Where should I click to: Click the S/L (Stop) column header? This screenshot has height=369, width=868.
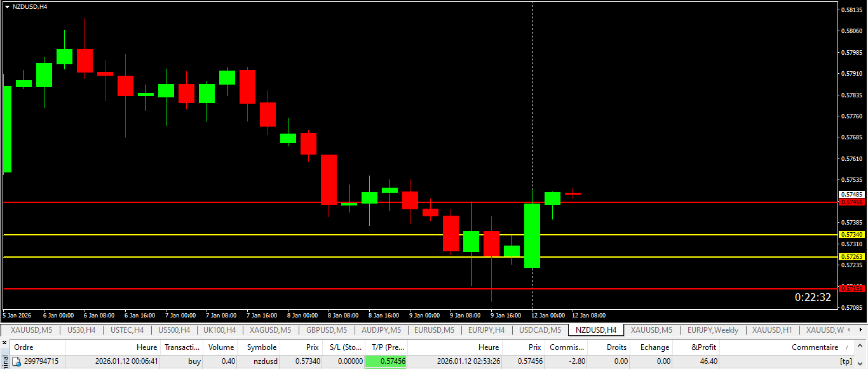point(344,347)
